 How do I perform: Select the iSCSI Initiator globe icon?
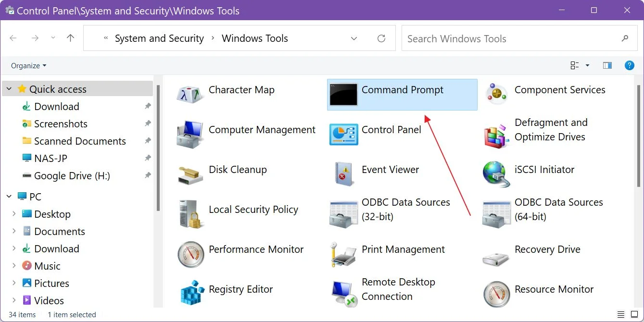pos(496,174)
